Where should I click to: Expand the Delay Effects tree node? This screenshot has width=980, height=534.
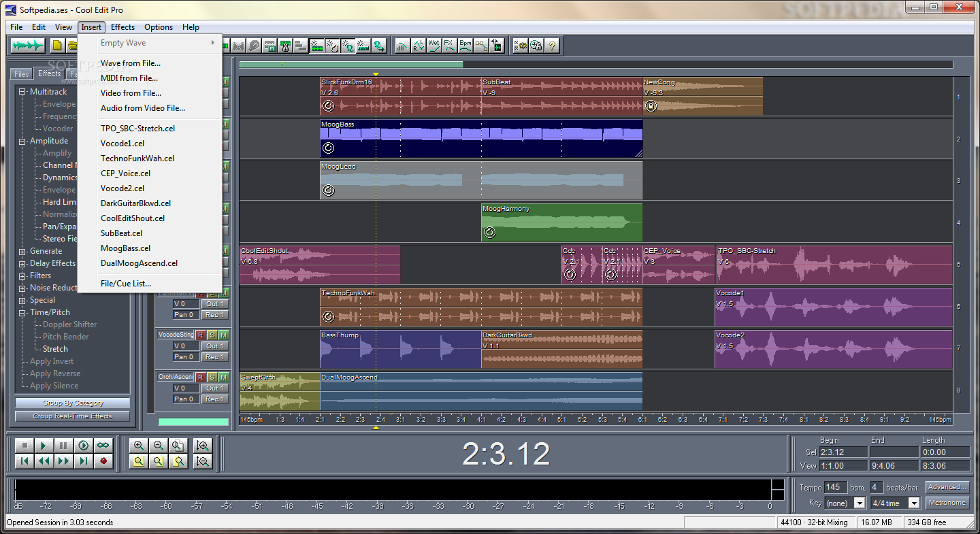(23, 263)
